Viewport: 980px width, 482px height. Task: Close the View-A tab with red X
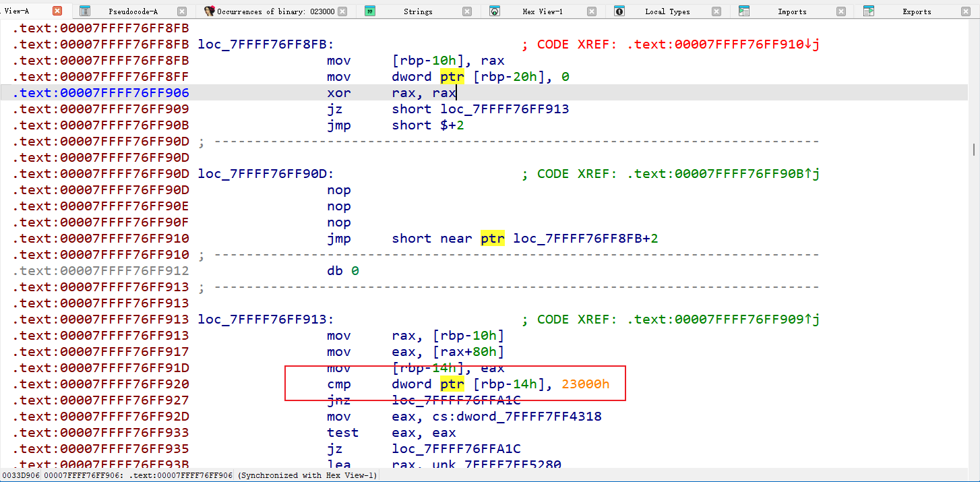pyautogui.click(x=57, y=11)
